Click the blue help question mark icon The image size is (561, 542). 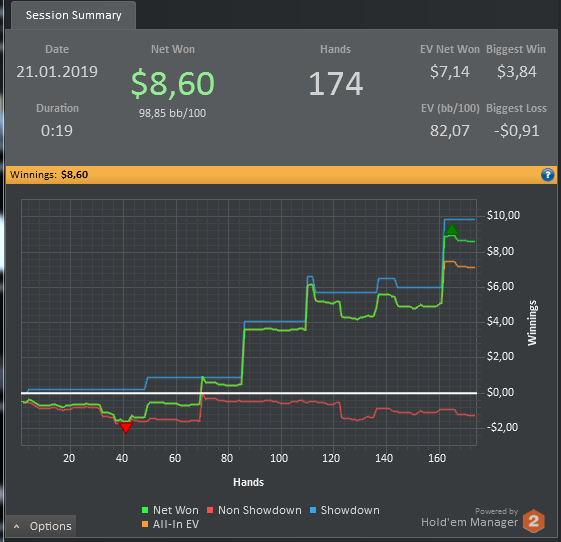pyautogui.click(x=547, y=175)
